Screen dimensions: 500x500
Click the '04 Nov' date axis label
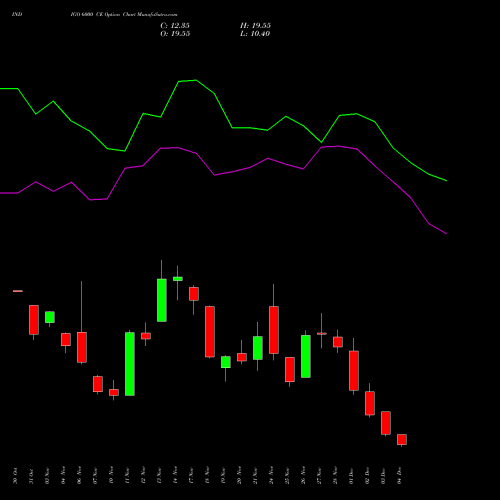tap(63, 476)
